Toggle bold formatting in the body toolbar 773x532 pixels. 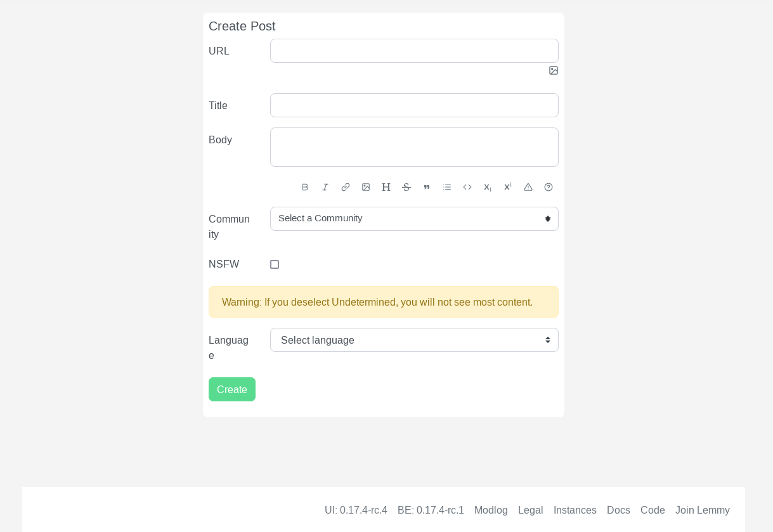[305, 187]
